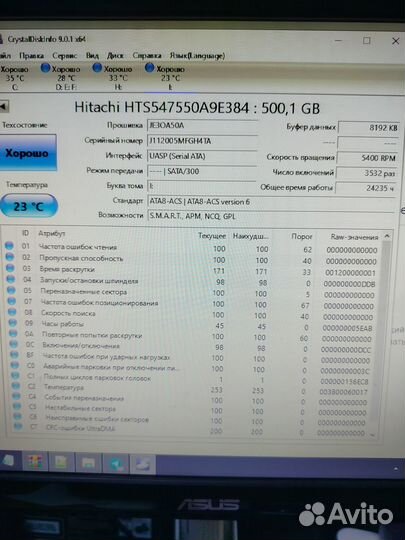Select the 23 °C disk I:
This screenshot has height=540, width=405.
(165, 78)
